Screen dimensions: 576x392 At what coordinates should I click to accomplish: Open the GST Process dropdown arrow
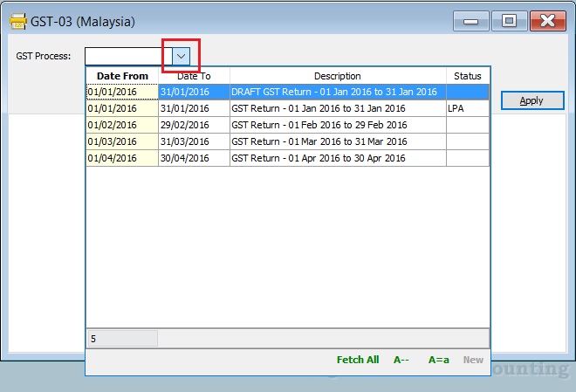[x=181, y=56]
